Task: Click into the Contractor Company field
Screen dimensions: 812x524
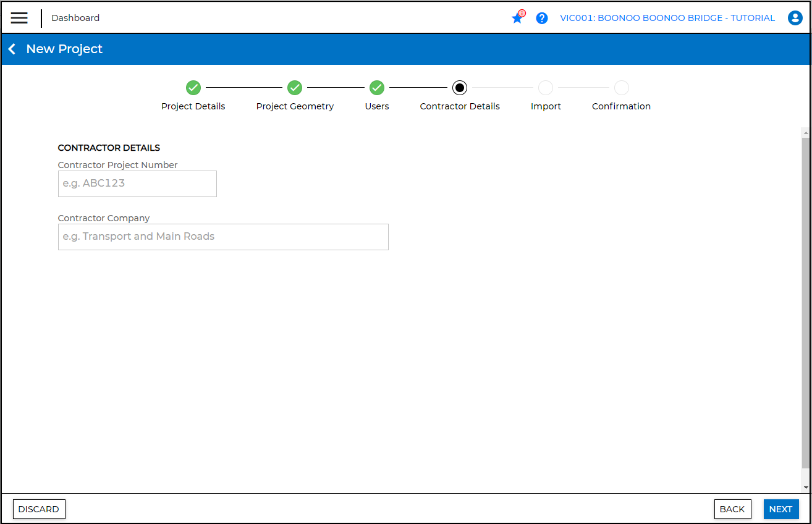Action: [x=223, y=237]
